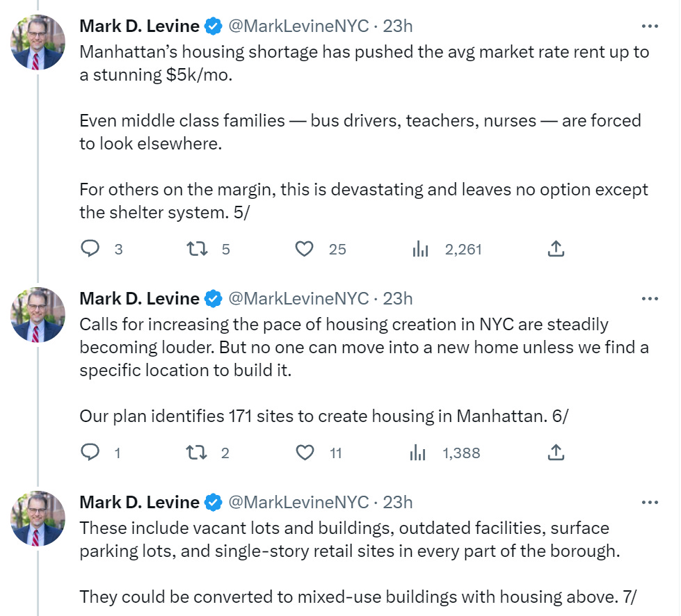Click @MarkLevineNYC handle on second tweet
The image size is (681, 616).
pos(298,299)
